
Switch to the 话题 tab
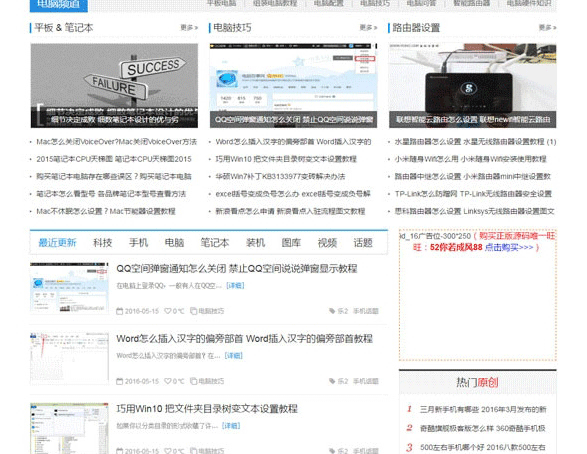coord(363,243)
